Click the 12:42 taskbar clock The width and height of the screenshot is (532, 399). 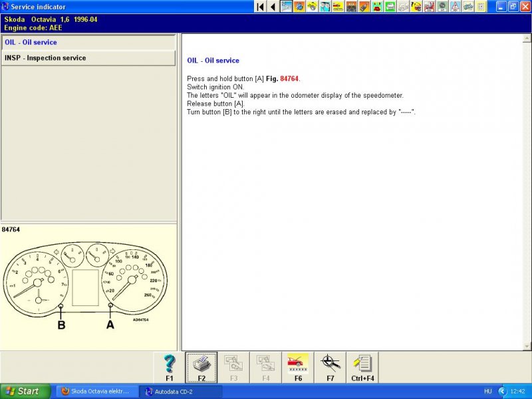pyautogui.click(x=518, y=392)
